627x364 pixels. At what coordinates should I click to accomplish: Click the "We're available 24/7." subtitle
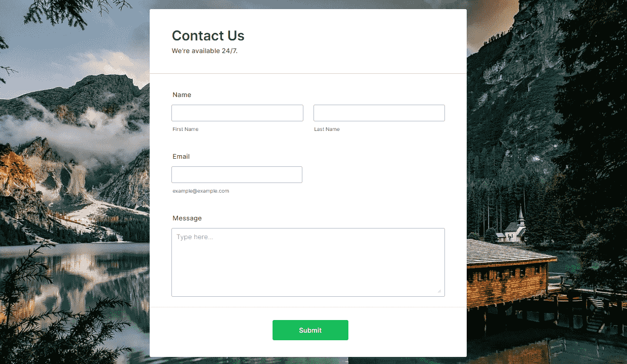click(x=205, y=51)
